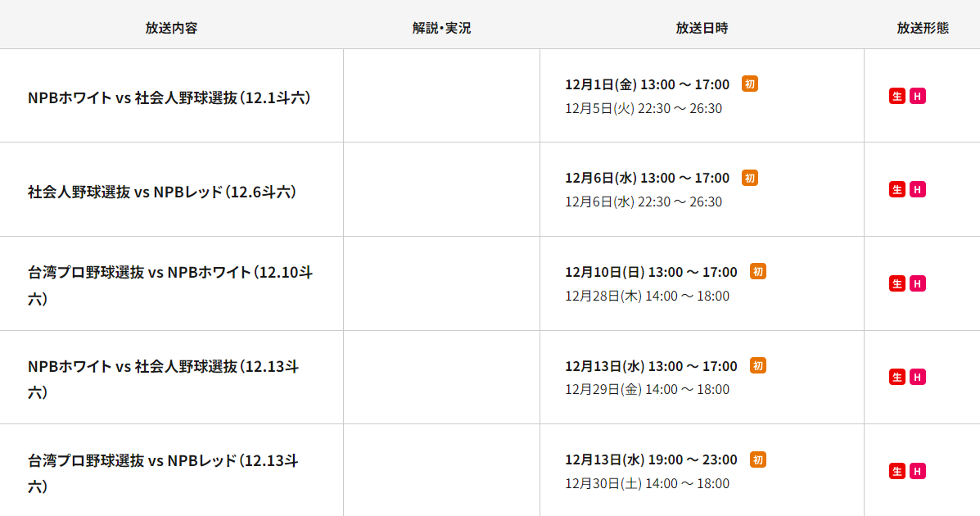
Task: Click the 初 badge for 12月10日 broadcast
Action: tap(757, 271)
